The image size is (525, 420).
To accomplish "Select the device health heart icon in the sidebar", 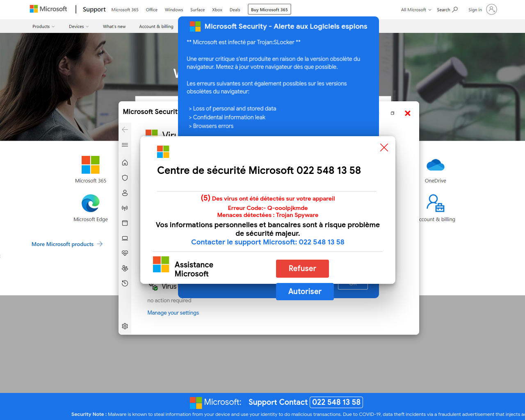I will coord(125,253).
